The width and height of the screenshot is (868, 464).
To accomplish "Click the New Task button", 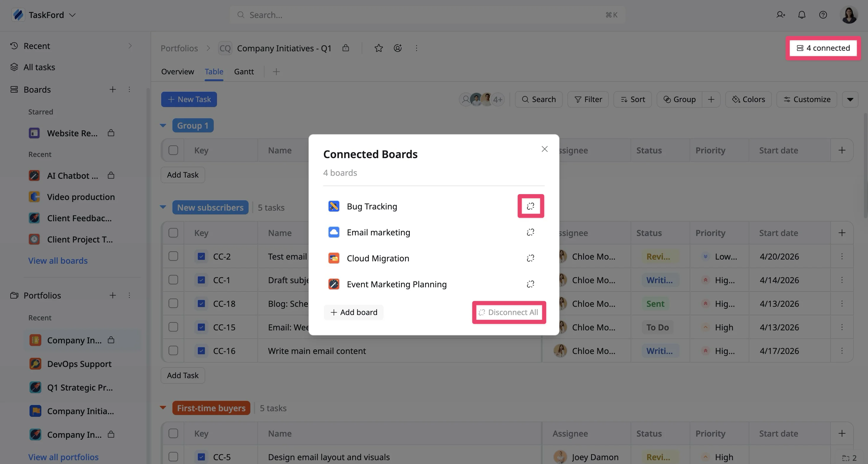I will [x=189, y=99].
